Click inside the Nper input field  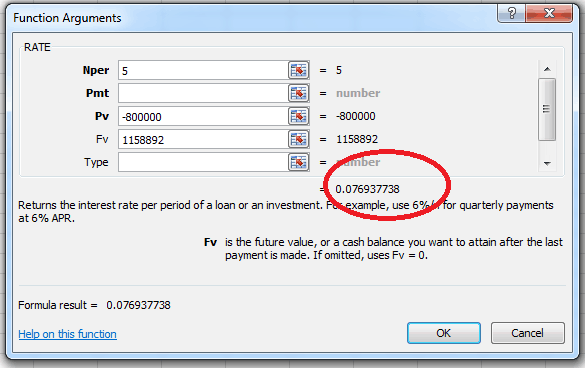[x=203, y=70]
